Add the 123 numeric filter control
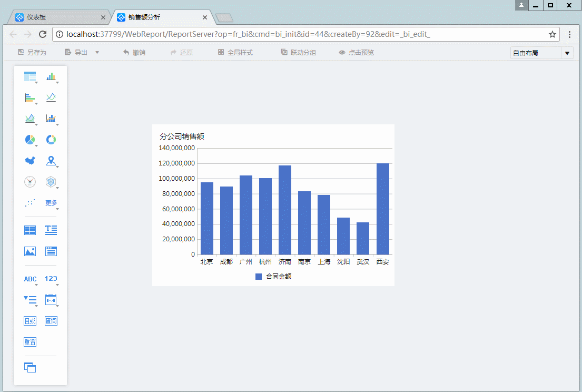Screen dimensions: 582x392 point(51,278)
